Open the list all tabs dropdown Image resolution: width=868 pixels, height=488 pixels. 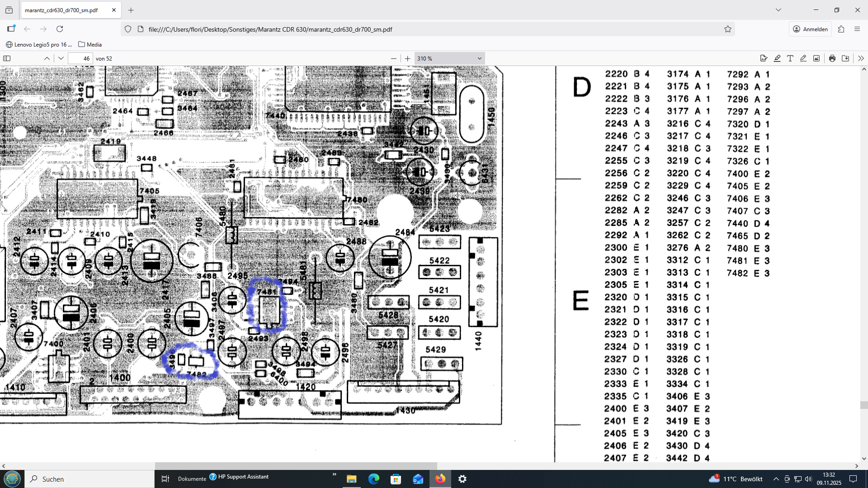[778, 10]
